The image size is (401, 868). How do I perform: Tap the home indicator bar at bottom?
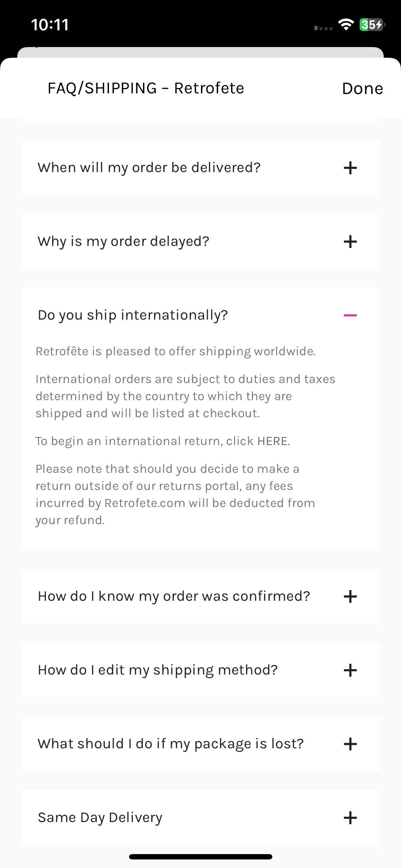click(x=201, y=857)
